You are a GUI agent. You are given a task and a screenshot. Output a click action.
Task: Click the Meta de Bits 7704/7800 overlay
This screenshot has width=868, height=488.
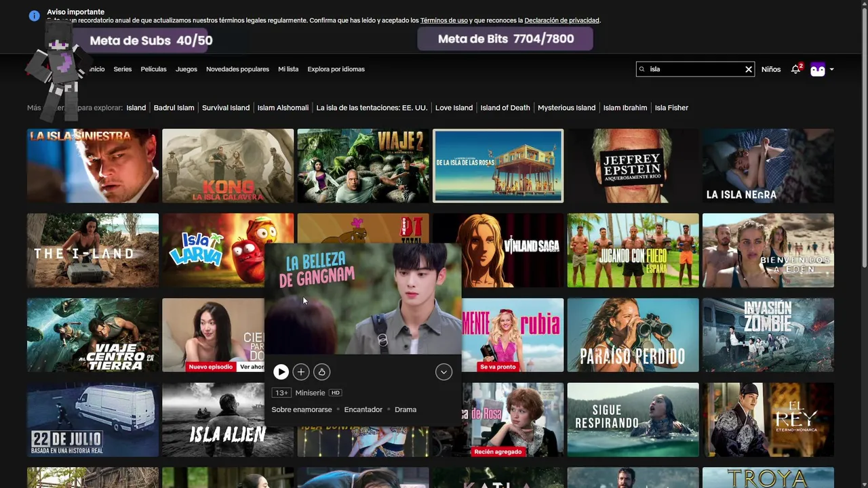tap(506, 39)
